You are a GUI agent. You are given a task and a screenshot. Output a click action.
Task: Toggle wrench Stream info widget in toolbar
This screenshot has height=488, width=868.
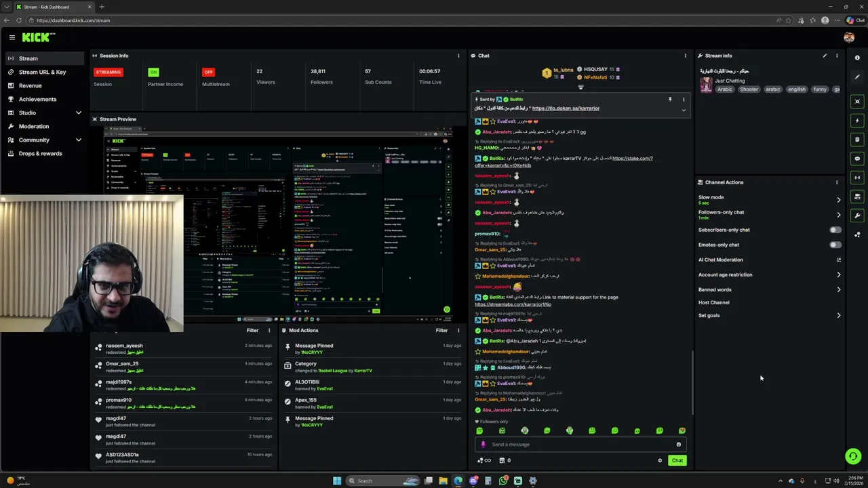pos(857,216)
